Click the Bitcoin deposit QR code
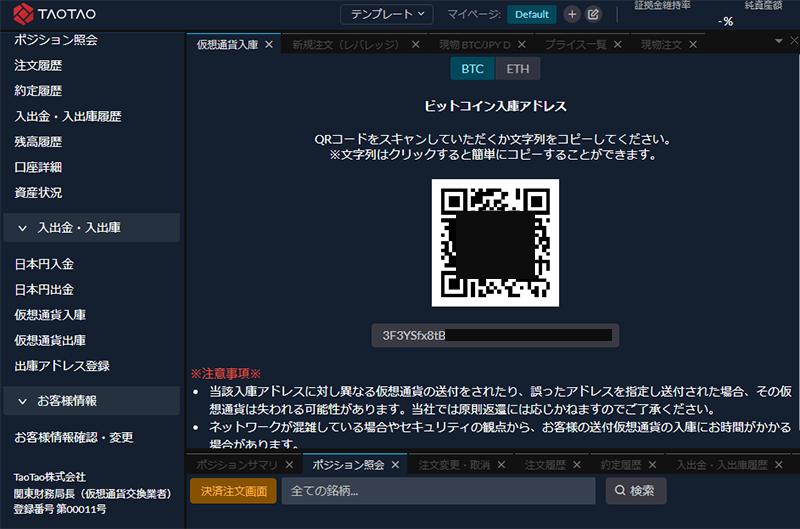The image size is (800, 529). coord(495,243)
